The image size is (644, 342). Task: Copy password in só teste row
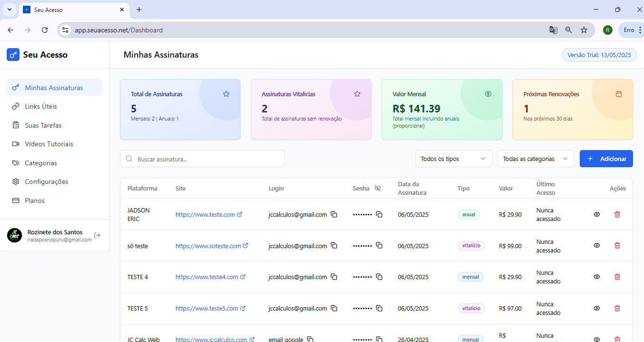coord(379,246)
